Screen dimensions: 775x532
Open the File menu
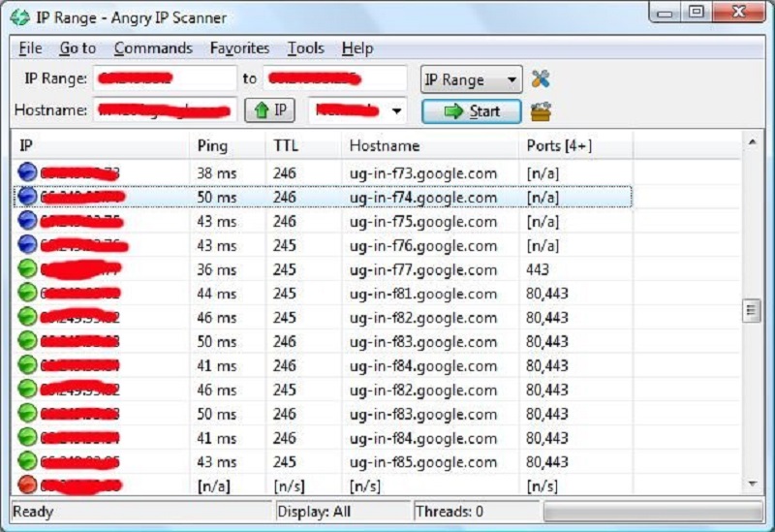click(30, 48)
